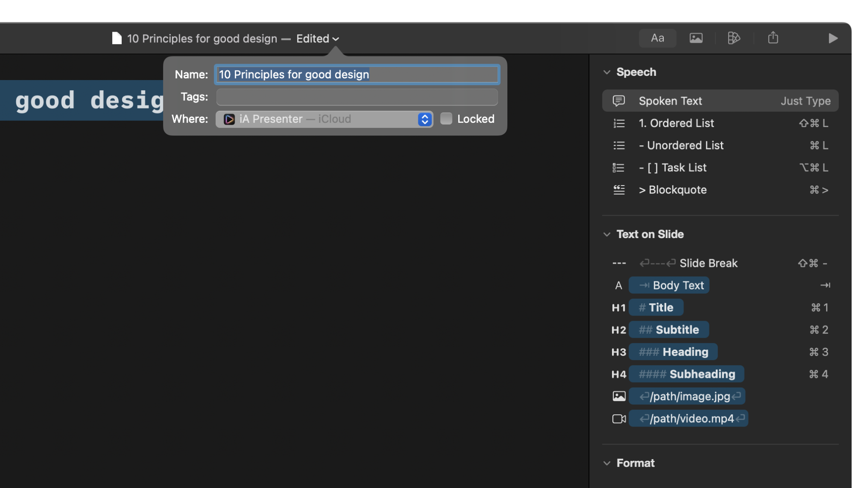This screenshot has height=488, width=868.
Task: Start presentation with play button
Action: coord(833,38)
